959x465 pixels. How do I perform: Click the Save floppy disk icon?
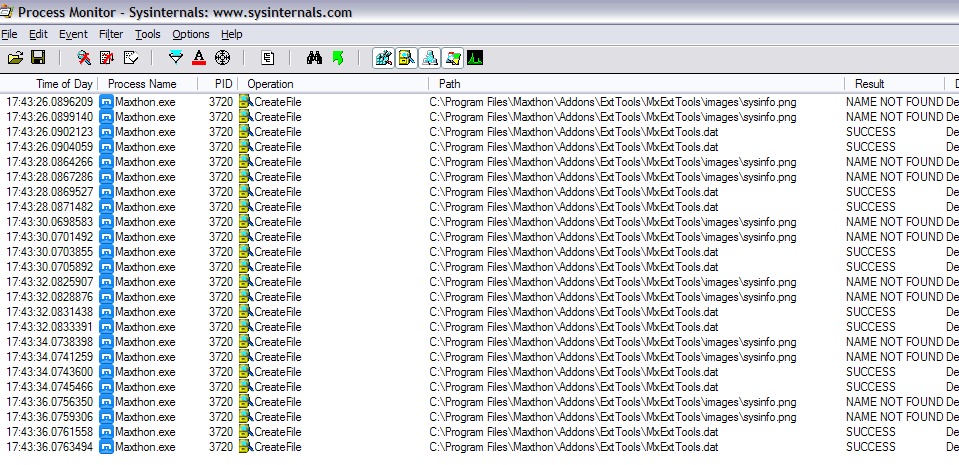point(38,58)
